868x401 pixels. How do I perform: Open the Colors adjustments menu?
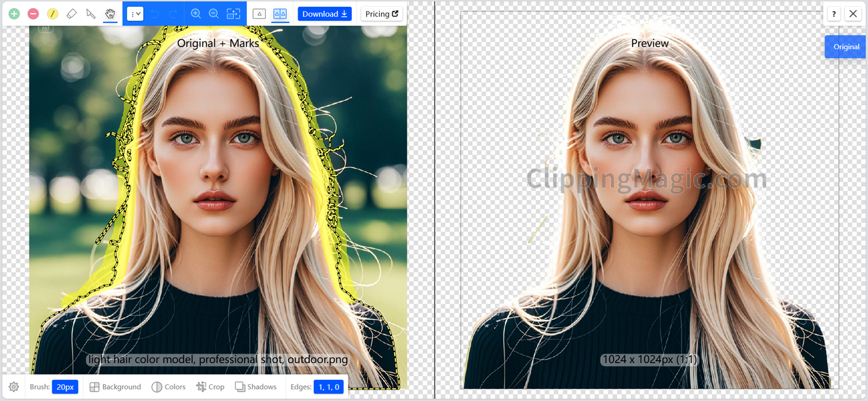tap(169, 387)
